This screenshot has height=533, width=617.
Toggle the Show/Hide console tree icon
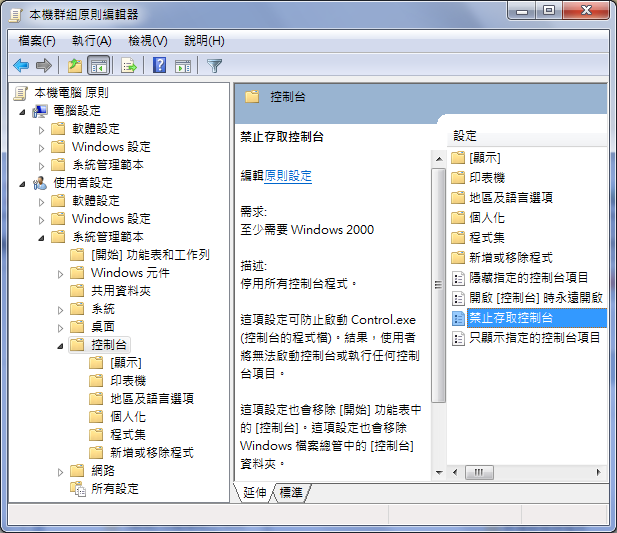click(x=98, y=65)
